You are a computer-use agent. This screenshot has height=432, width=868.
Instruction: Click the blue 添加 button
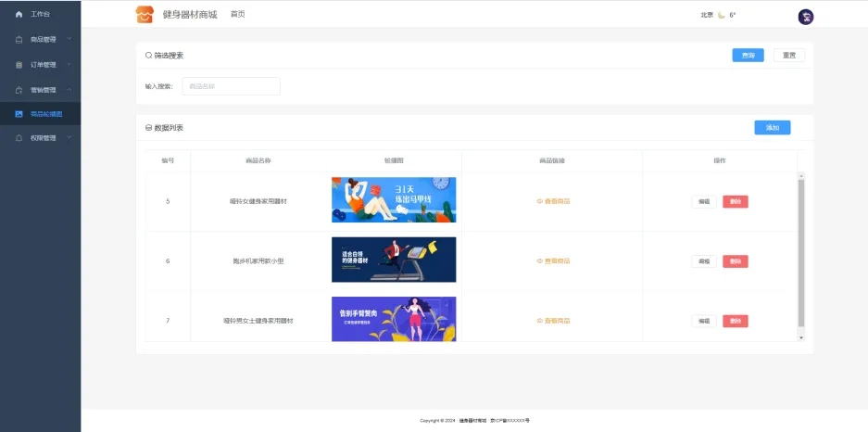tap(772, 128)
